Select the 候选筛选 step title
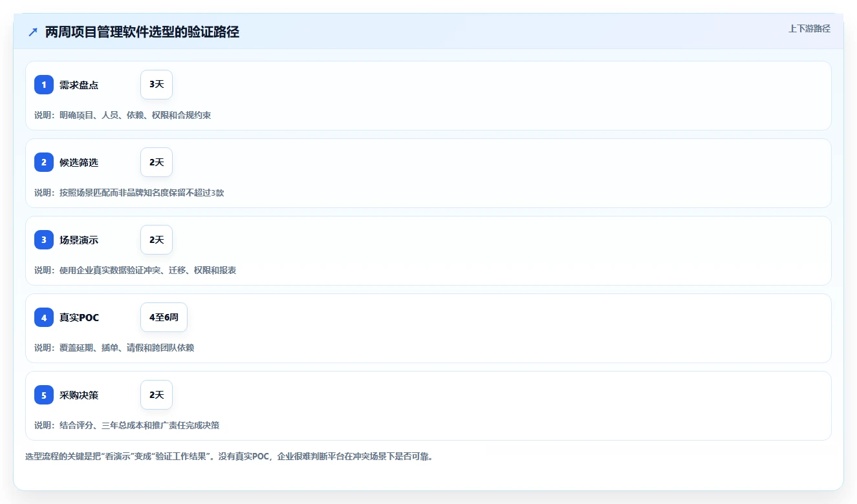This screenshot has width=857, height=504. [x=79, y=162]
